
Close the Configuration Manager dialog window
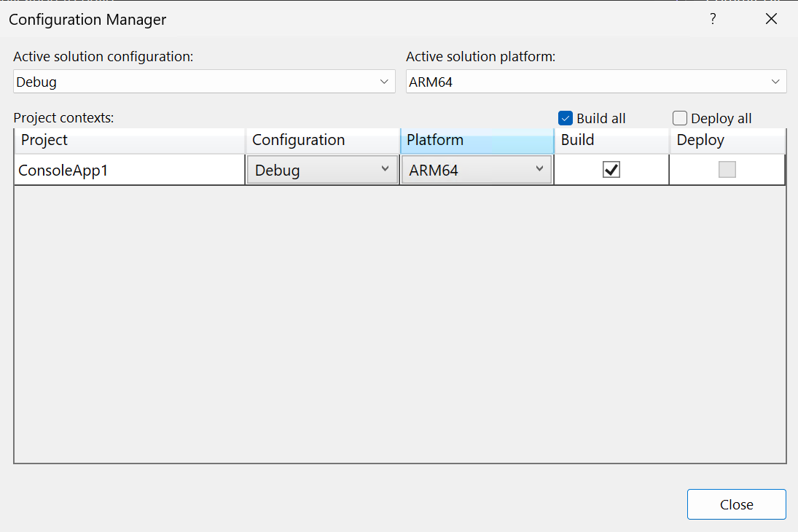772,19
